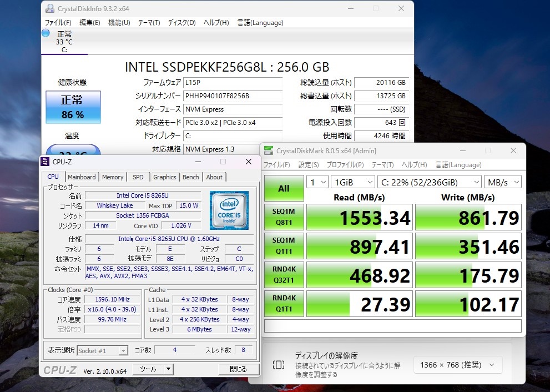Click the 27.39 read result
This screenshot has height=392, width=550.
[360, 303]
